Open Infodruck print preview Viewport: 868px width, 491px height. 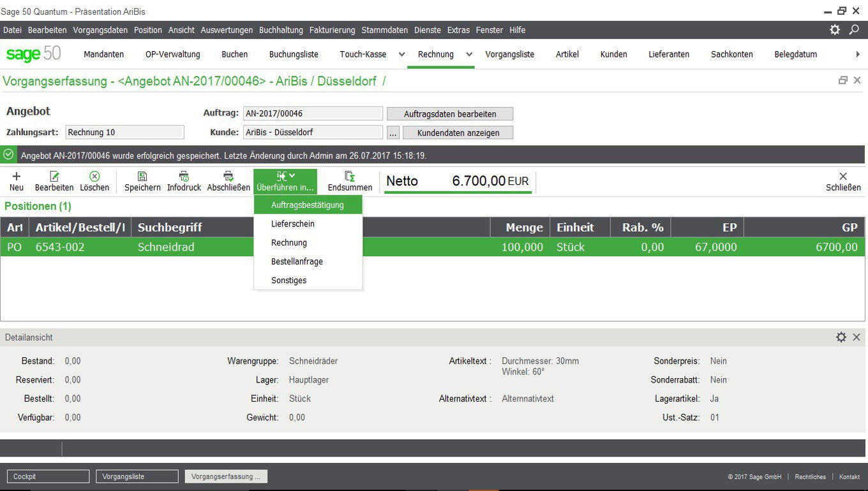coord(184,181)
